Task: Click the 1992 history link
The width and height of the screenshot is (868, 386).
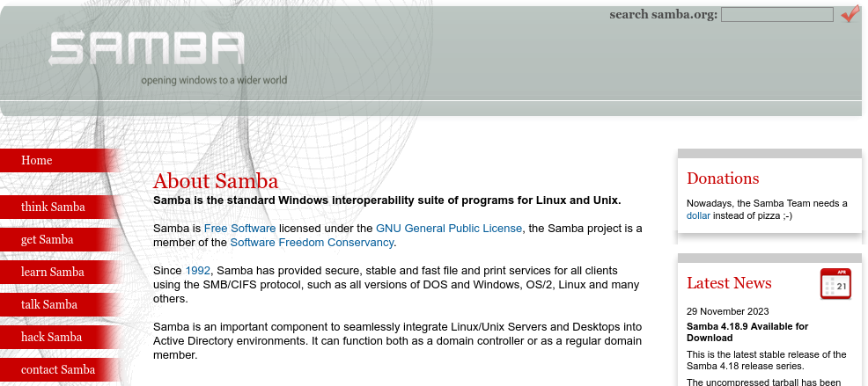Action: [x=197, y=271]
